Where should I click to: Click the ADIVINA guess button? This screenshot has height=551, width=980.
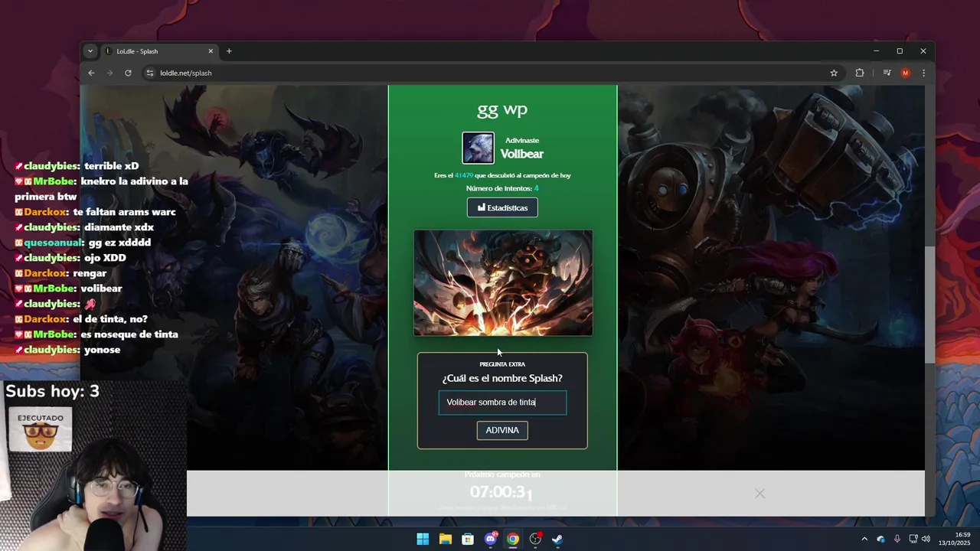[502, 430]
